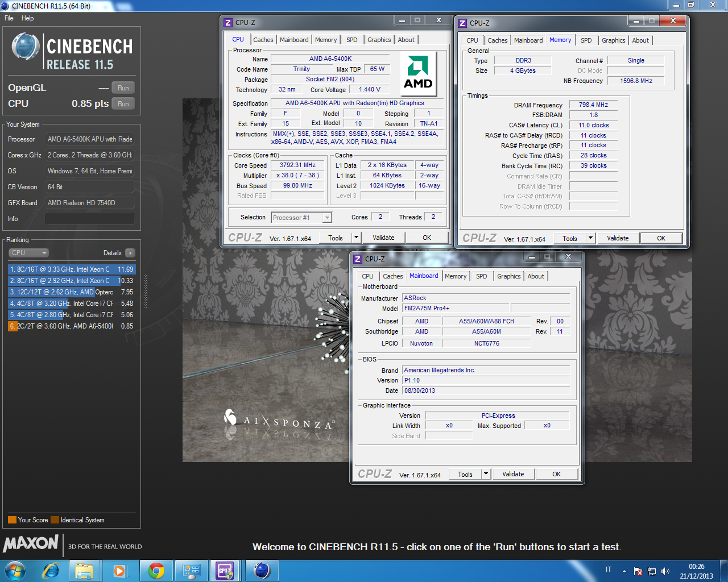Open Processor #1 selection dropdown
Viewport: 728px width, 582px height.
point(301,218)
